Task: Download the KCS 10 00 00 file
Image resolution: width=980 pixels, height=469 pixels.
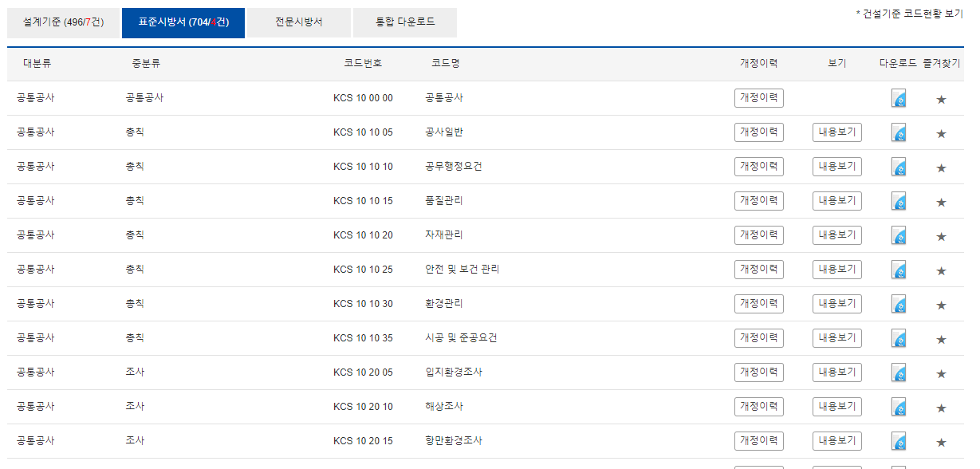Action: 899,98
